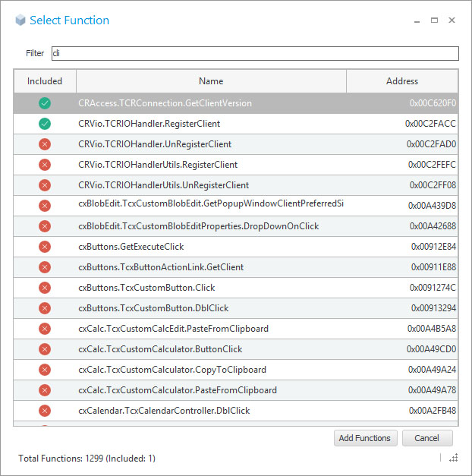Click address 0x00912E84

(x=433, y=247)
